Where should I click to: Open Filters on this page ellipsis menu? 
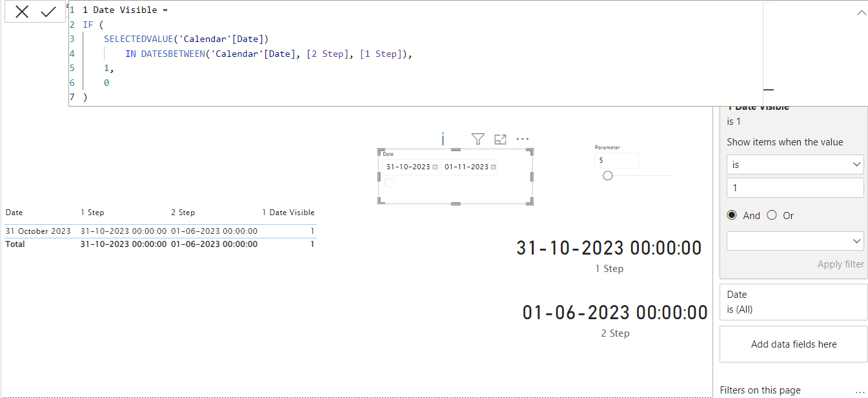(859, 391)
